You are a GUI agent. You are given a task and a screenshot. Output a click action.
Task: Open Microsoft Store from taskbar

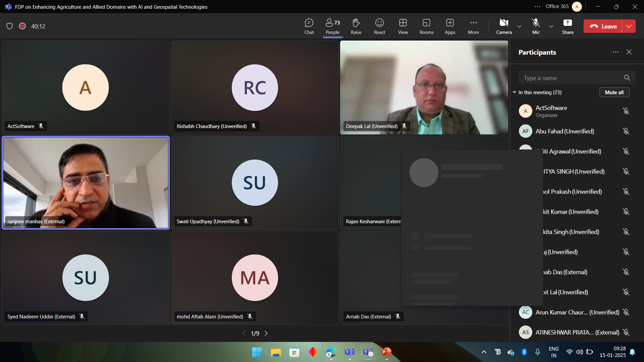(x=294, y=352)
